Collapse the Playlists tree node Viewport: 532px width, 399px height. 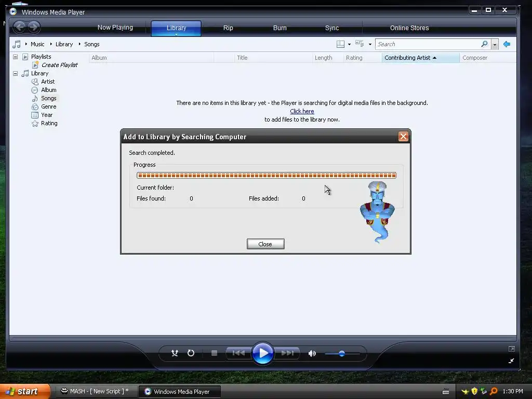15,57
